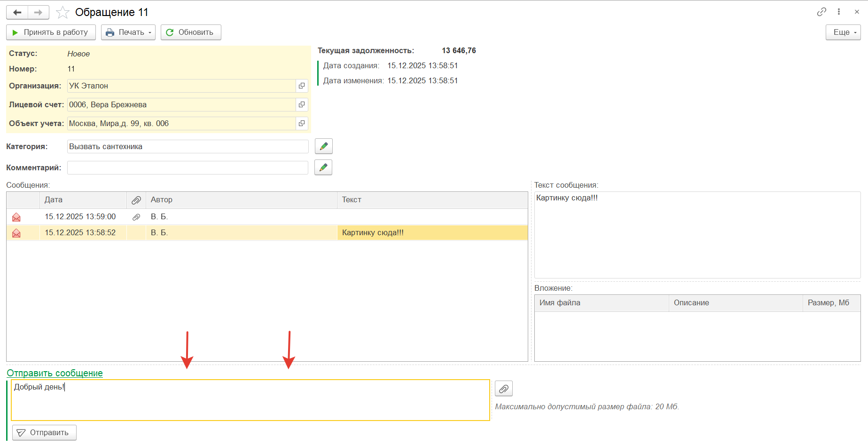Click the back navigation arrow
This screenshot has height=445, width=868.
[17, 12]
